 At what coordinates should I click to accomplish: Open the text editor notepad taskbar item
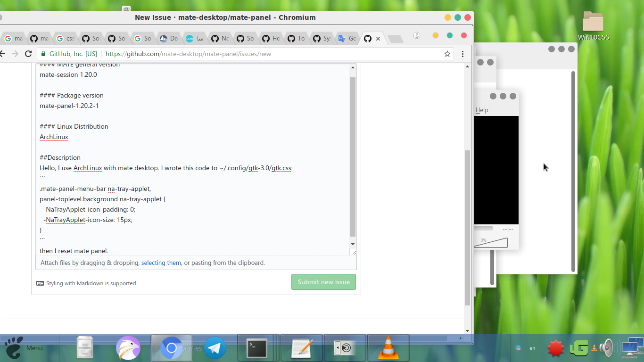pyautogui.click(x=302, y=348)
